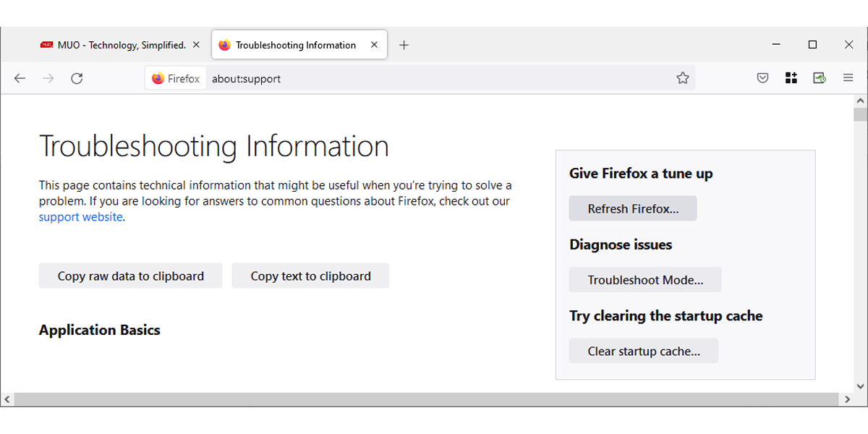Open a new tab with the plus button
Image resolution: width=868 pixels, height=434 pixels.
(x=404, y=45)
